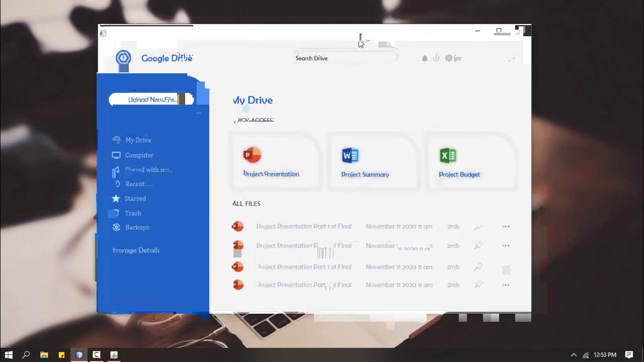Click the Computer monitor icon in sidebar
This screenshot has height=362, width=644.
116,155
